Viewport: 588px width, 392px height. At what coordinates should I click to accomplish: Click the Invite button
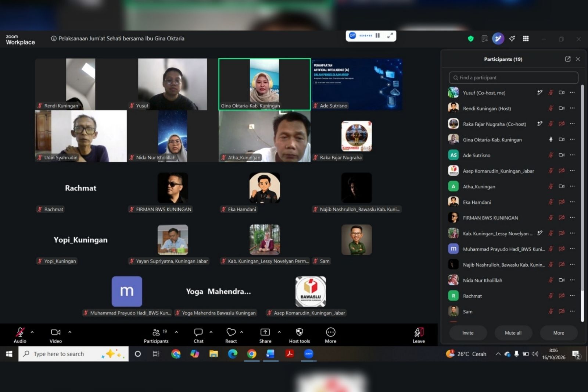pyautogui.click(x=468, y=333)
